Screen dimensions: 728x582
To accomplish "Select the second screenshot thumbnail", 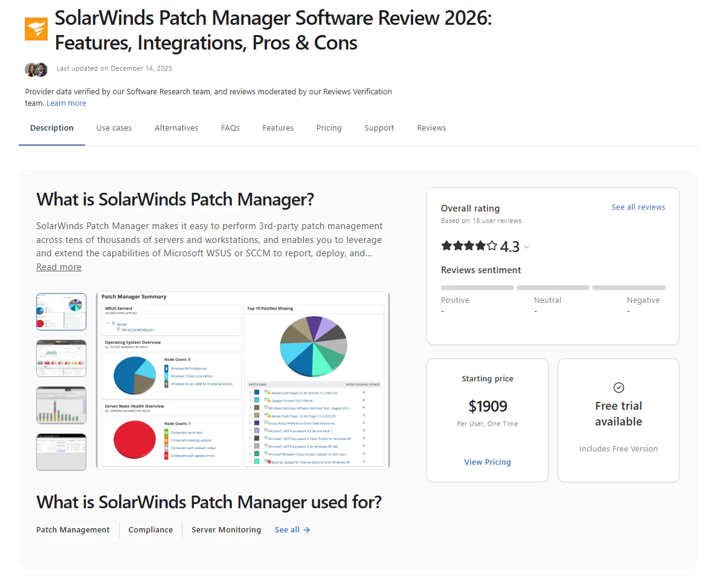I will pos(62,358).
